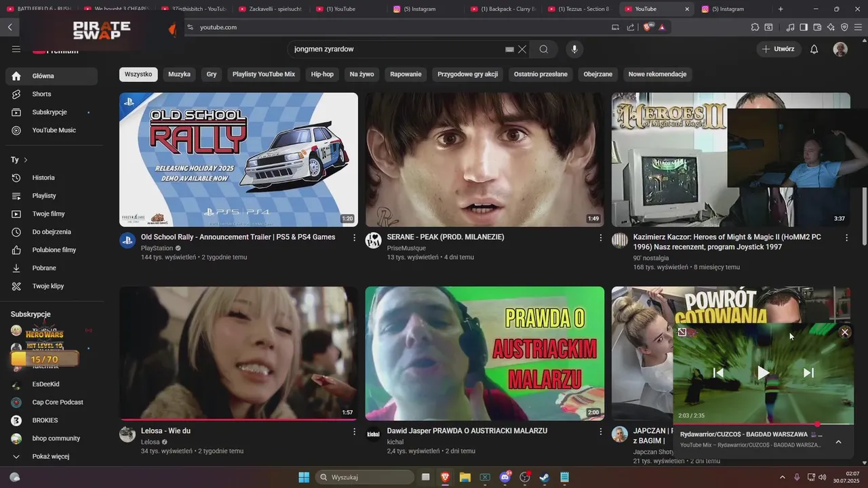Image resolution: width=868 pixels, height=488 pixels.
Task: Open the Old School Rally thumbnail
Action: coord(239,159)
